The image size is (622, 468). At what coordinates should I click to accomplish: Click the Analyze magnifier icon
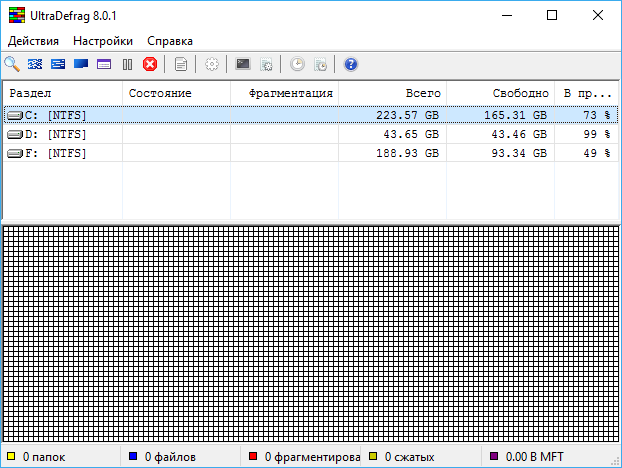point(12,64)
